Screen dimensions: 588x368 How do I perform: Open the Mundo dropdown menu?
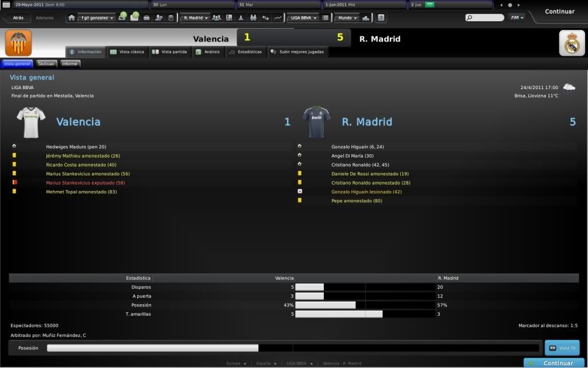[347, 18]
